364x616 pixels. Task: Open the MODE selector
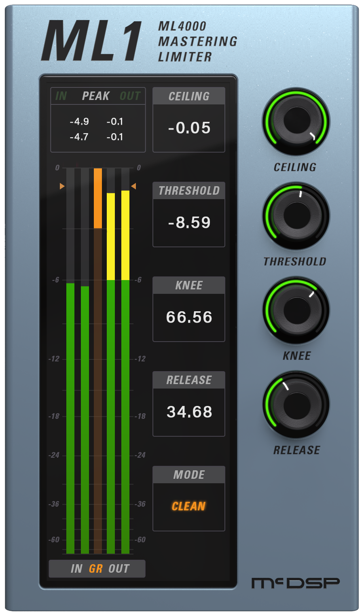pyautogui.click(x=188, y=474)
